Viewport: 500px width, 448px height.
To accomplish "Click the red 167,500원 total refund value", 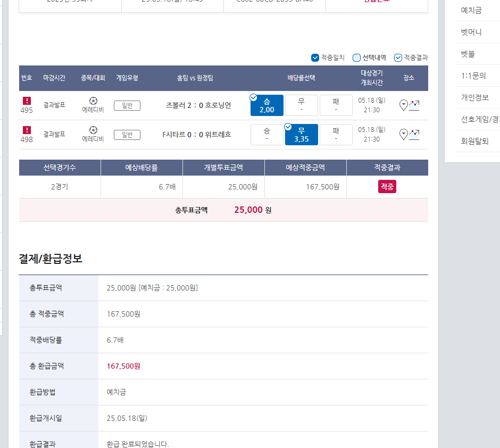I will (x=123, y=366).
